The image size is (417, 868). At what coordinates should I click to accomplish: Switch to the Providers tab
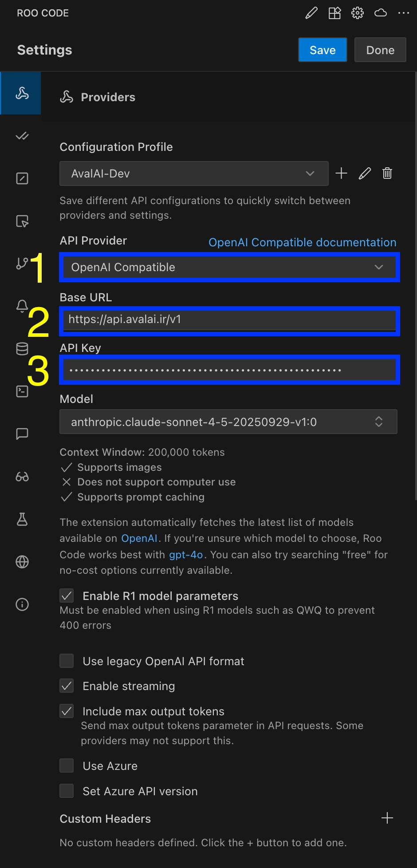(20, 93)
